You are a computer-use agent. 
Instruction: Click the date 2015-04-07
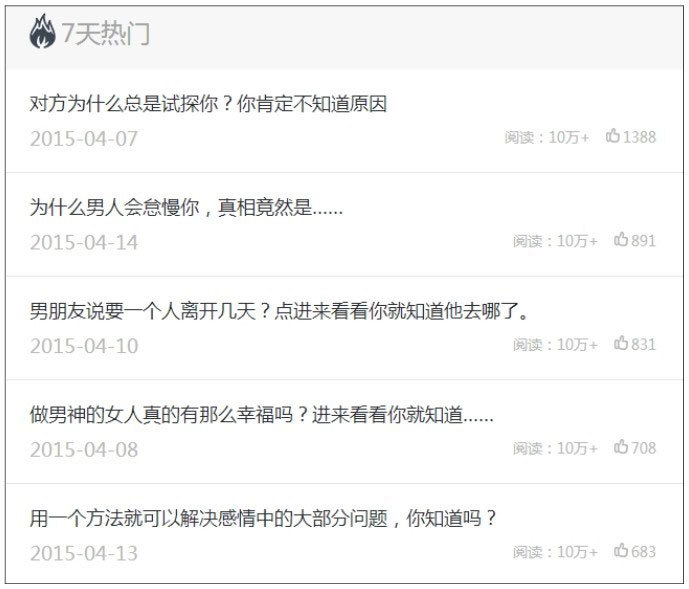point(84,139)
